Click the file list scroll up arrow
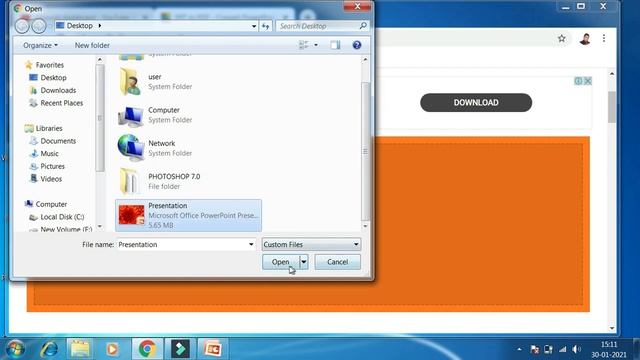 (365, 60)
